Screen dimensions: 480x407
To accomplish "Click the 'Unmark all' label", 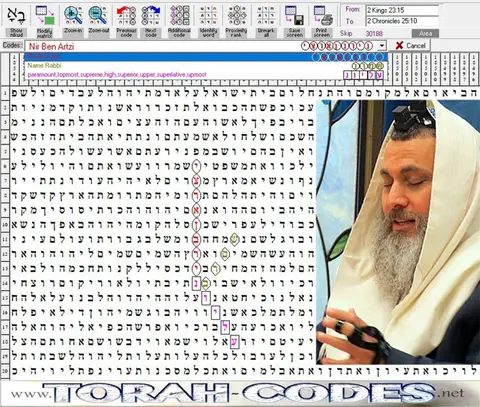I will pos(266,32).
